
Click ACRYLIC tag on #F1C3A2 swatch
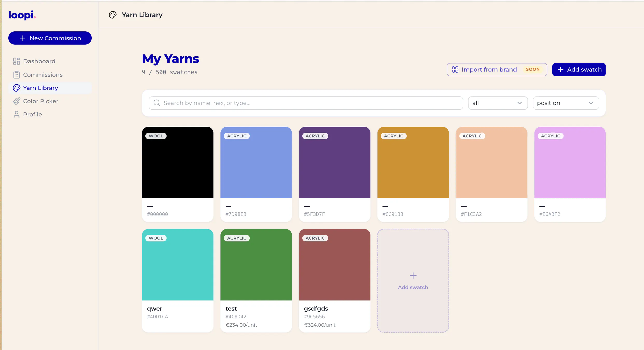472,136
